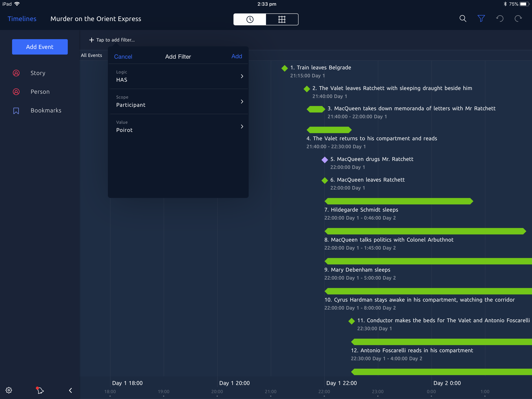Open Bookmarks in the sidebar
This screenshot has height=399, width=532.
click(x=46, y=110)
